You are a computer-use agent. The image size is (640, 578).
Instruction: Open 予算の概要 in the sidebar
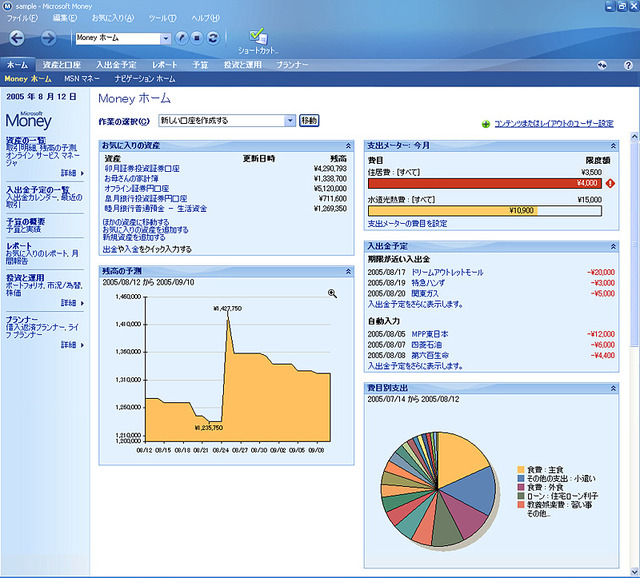(x=25, y=222)
